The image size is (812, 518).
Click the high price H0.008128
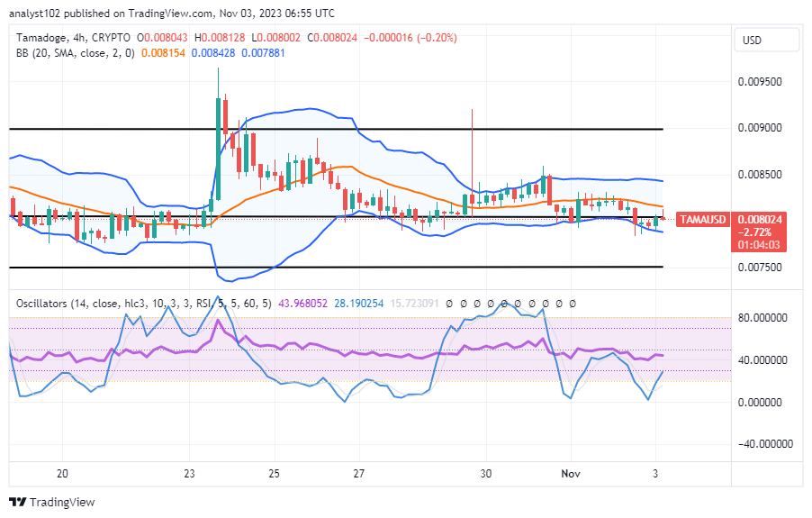coord(220,38)
